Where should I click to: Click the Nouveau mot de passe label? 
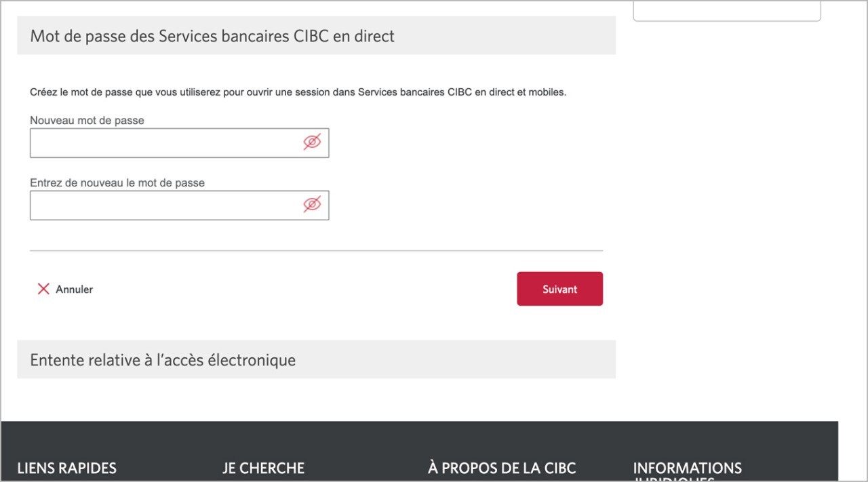(87, 120)
